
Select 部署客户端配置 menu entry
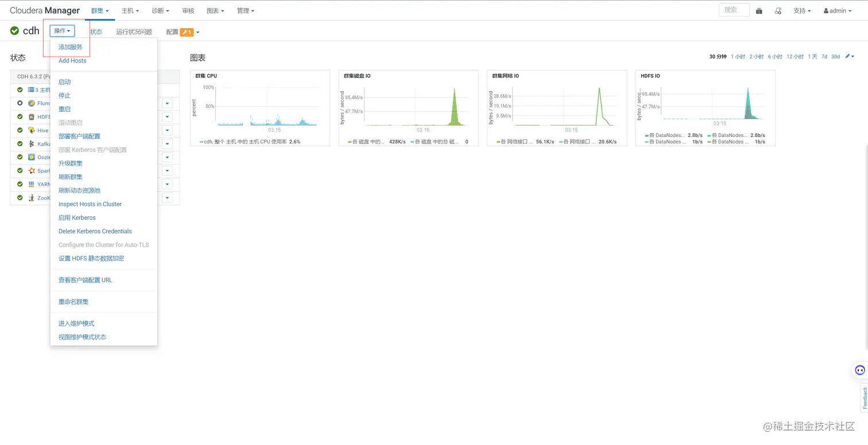pyautogui.click(x=79, y=136)
